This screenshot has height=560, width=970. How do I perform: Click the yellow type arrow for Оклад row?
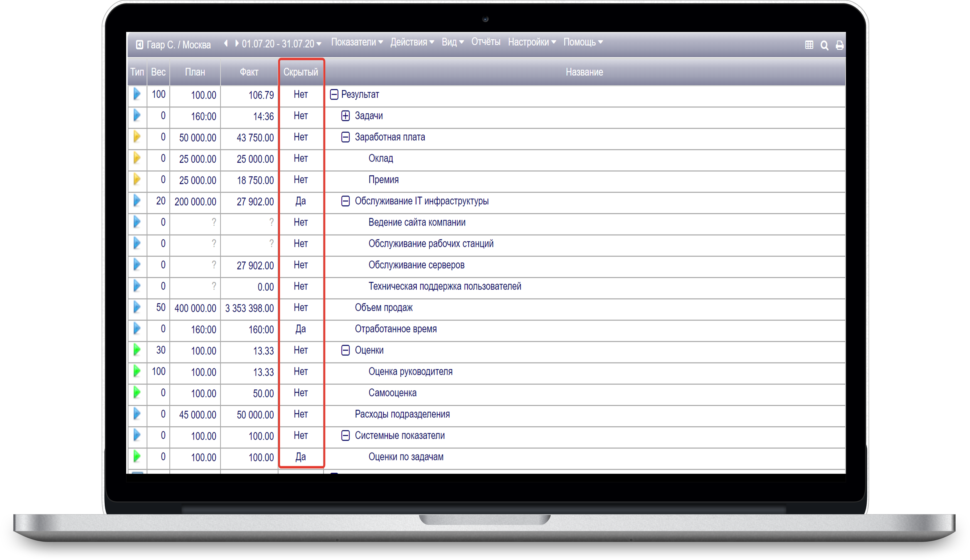(x=137, y=158)
